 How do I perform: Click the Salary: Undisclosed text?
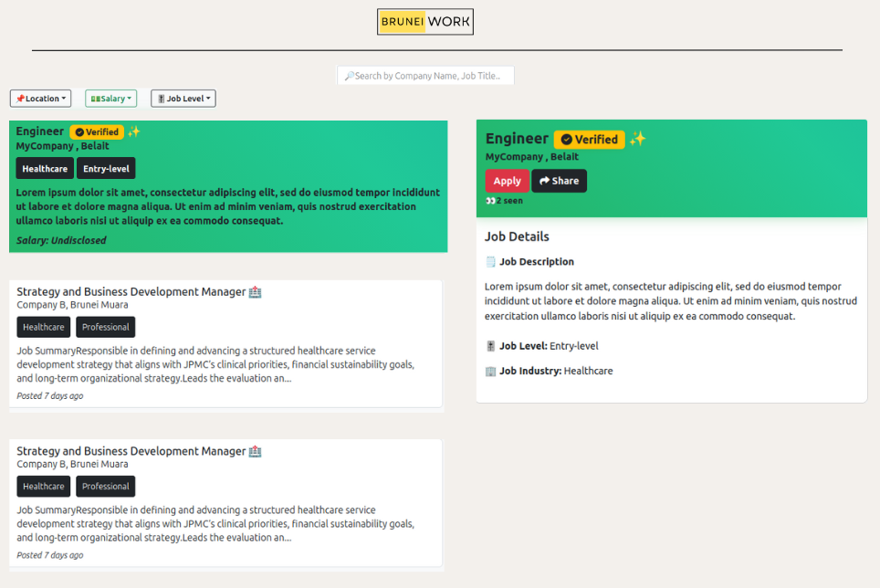(61, 240)
